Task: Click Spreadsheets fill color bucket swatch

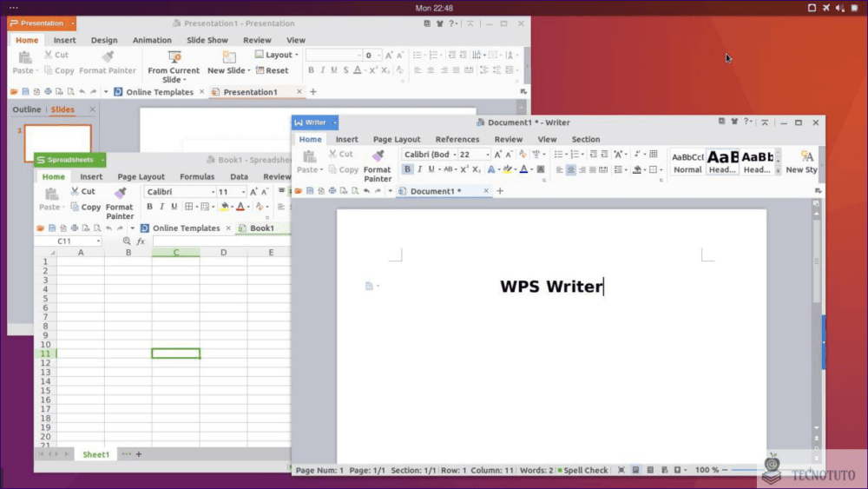Action: (x=224, y=207)
